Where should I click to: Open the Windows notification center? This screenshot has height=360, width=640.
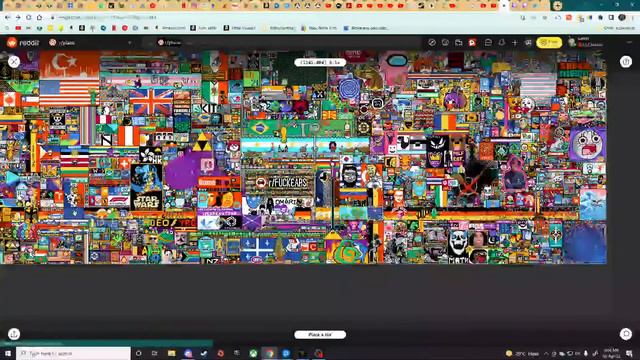click(629, 353)
